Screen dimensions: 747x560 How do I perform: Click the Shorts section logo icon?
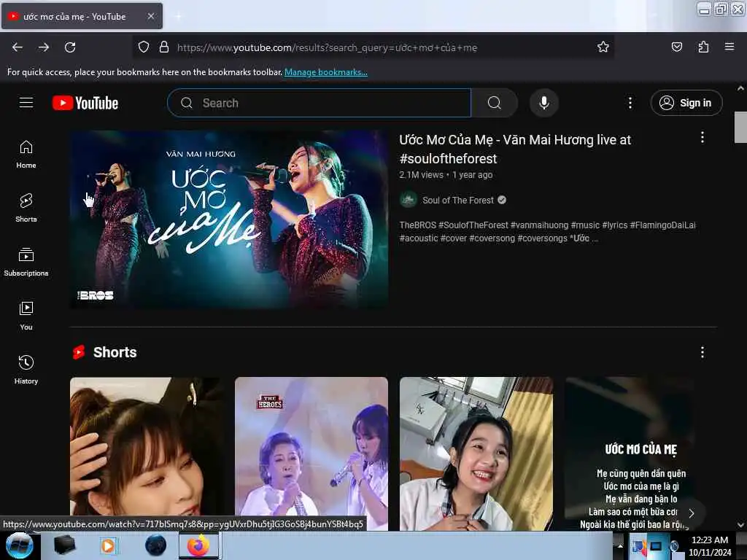click(x=79, y=352)
